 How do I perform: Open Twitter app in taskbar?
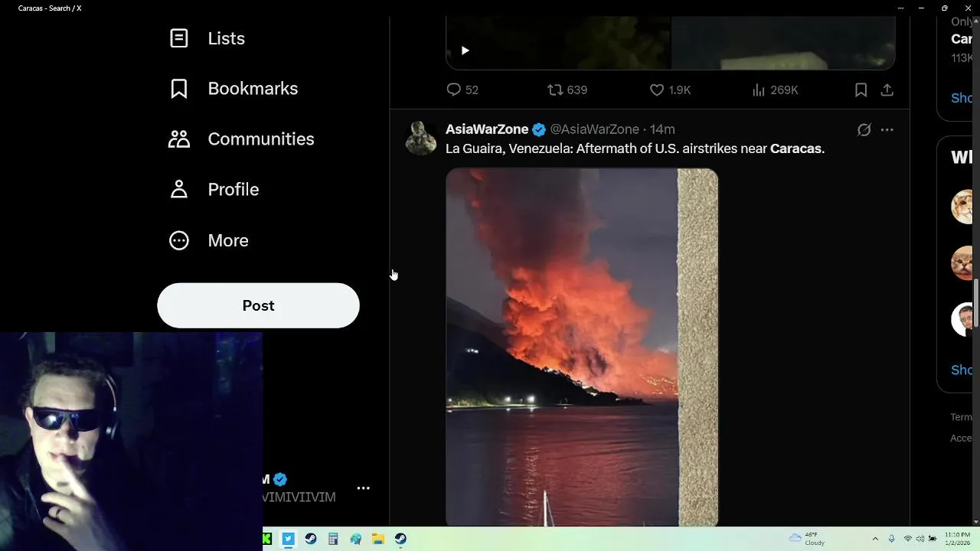288,539
